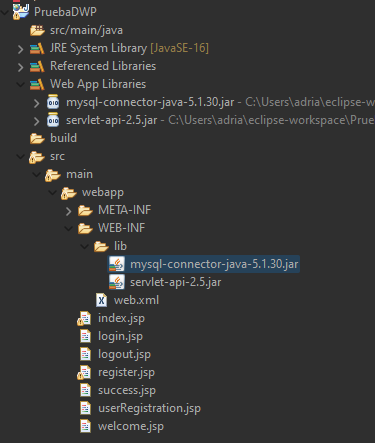Select the Web App Libraries label

coord(98,84)
